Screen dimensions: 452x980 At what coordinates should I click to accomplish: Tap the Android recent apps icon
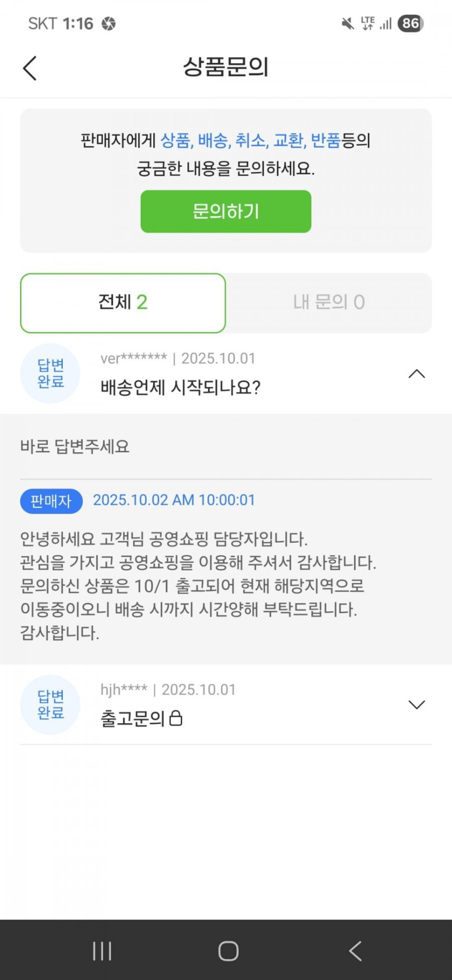102,951
